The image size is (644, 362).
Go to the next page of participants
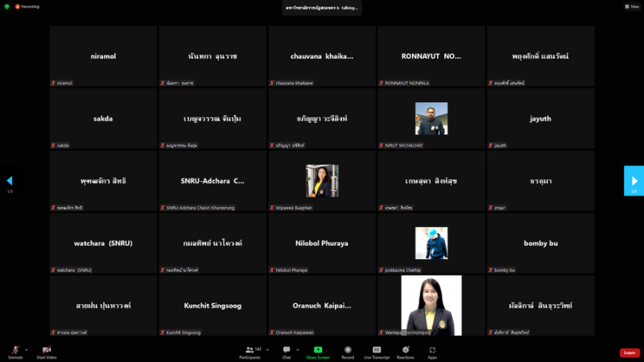tap(634, 181)
